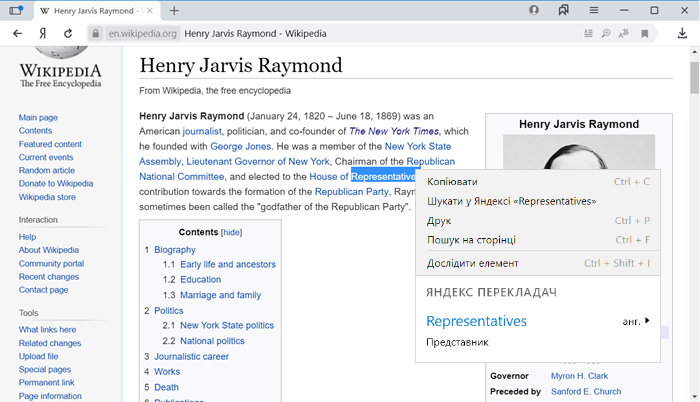Open 'Sanford E. Church' infobox link
Screen dimensions: 700x402
tap(586, 392)
